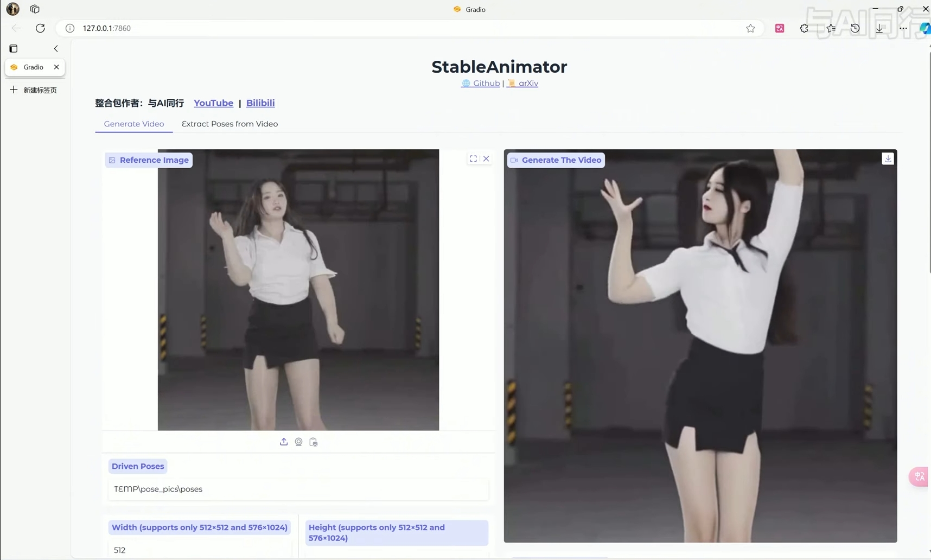Download the generated video via download icon
This screenshot has height=560, width=931.
pos(888,158)
